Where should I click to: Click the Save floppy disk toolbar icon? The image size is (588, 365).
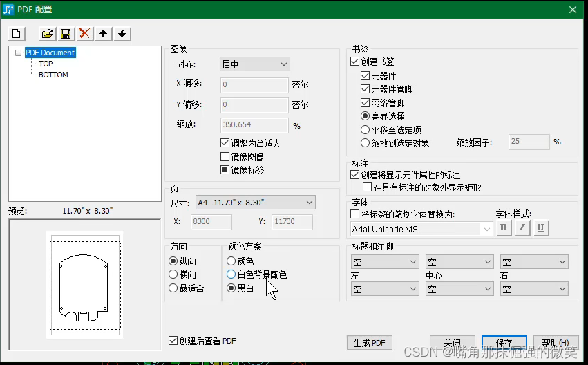click(x=66, y=33)
